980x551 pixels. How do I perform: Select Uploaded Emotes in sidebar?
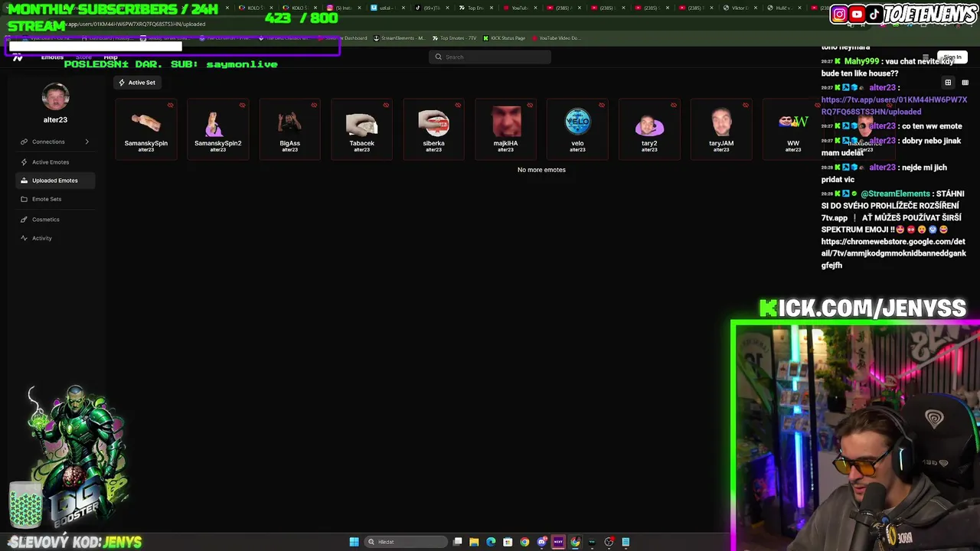click(55, 181)
